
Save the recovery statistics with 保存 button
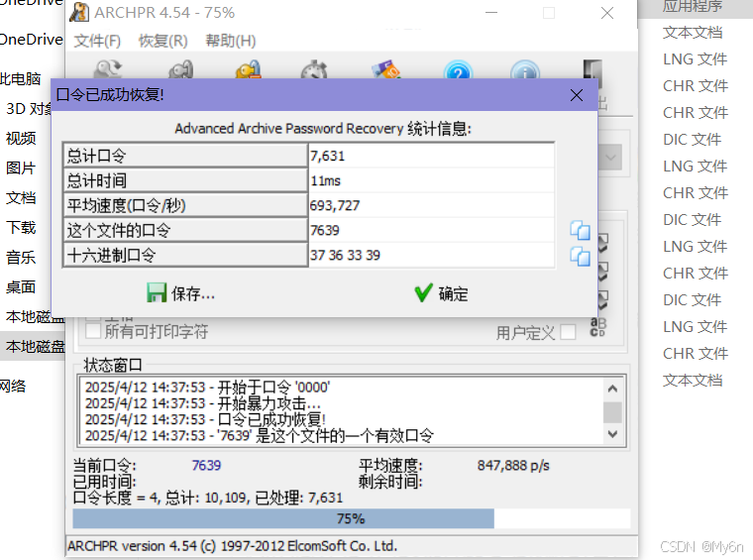pos(180,293)
